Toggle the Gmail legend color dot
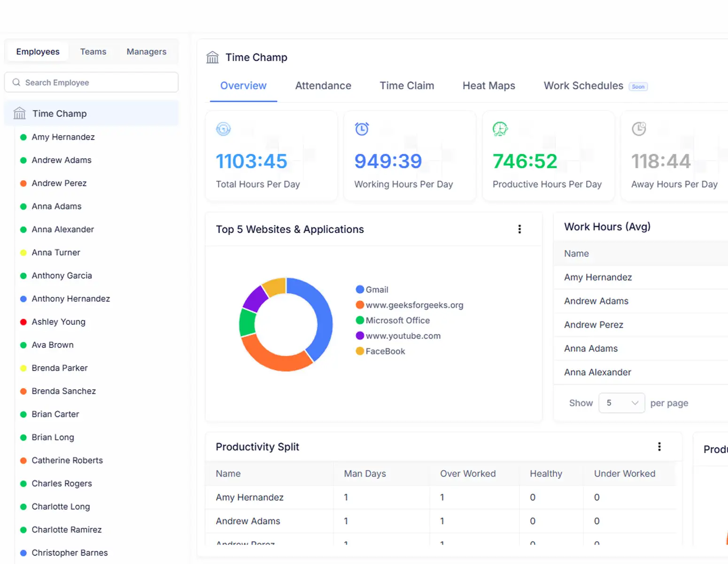Image resolution: width=728 pixels, height=564 pixels. coord(360,290)
